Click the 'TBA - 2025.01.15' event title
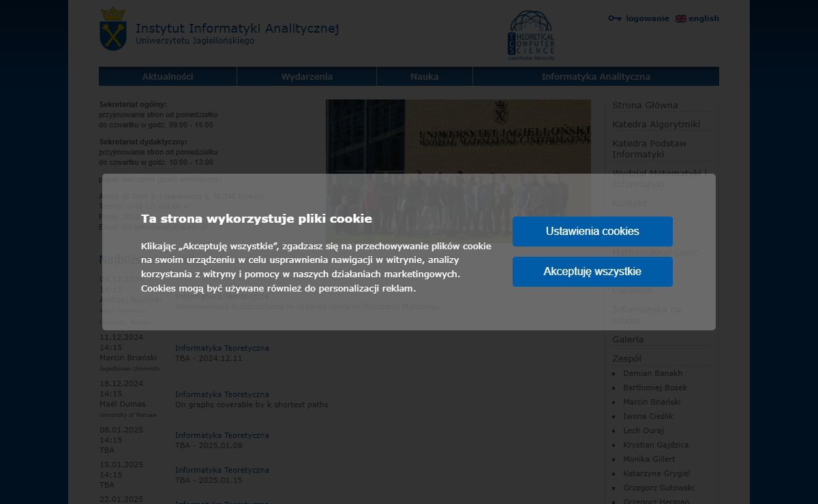The image size is (818, 504). pos(209,480)
